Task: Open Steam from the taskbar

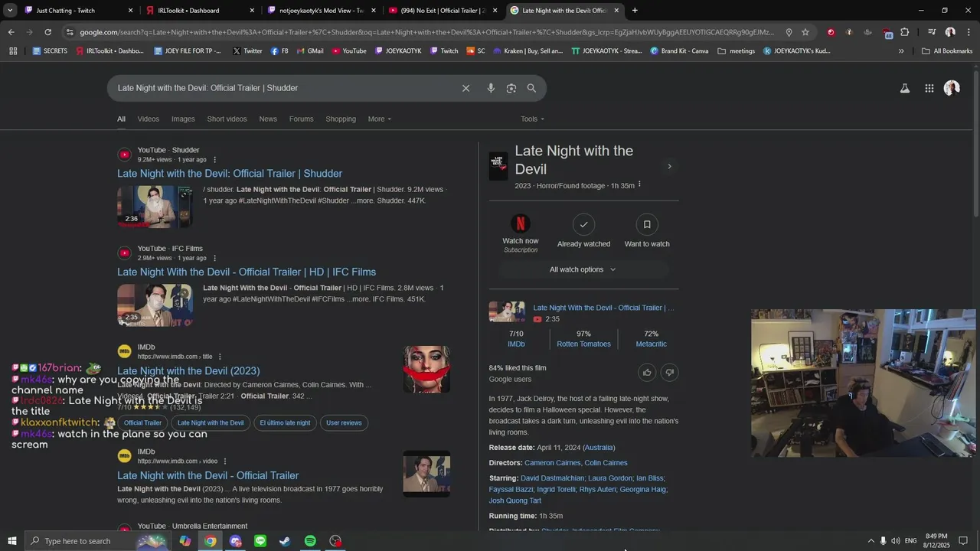Action: 285,541
